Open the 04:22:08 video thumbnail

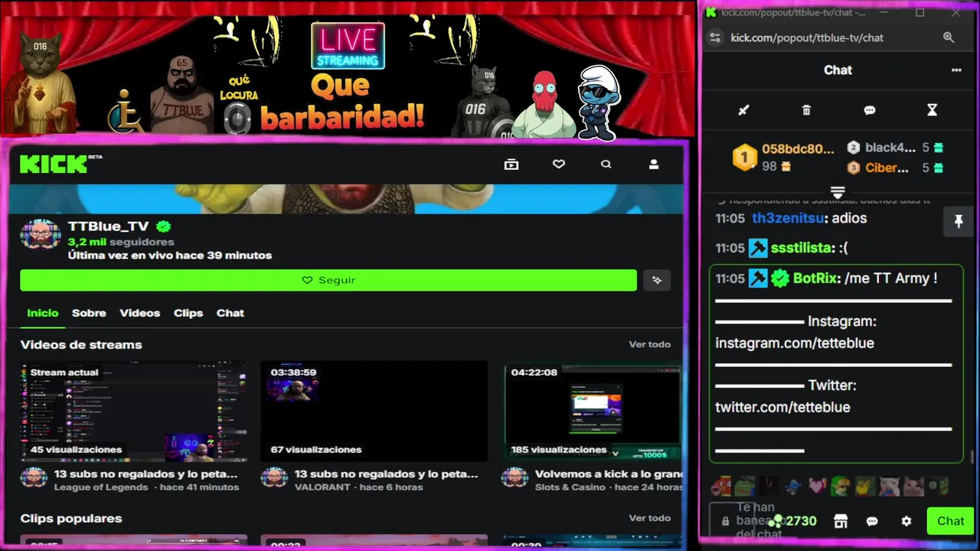pos(592,412)
